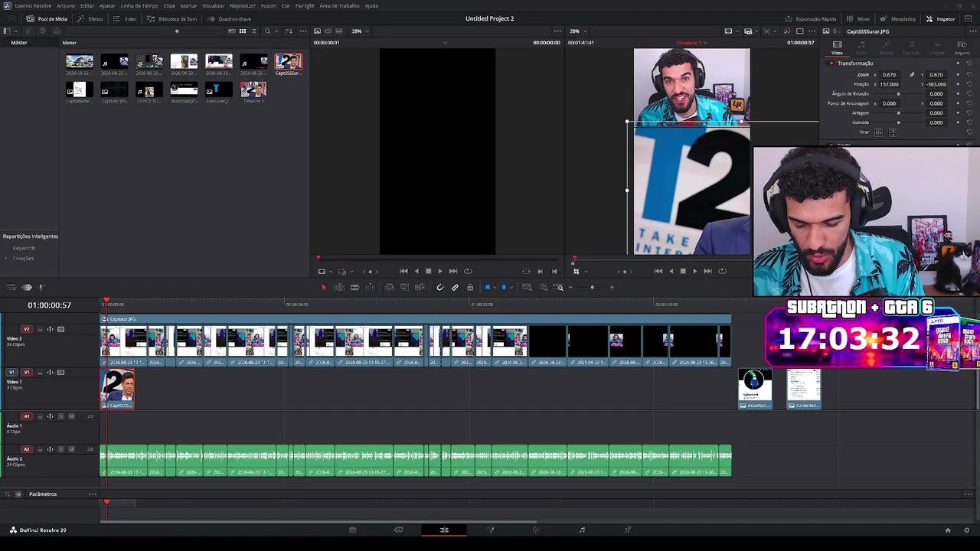Viewport: 980px width, 551px height.
Task: Switch to the Cor (Color) page icon
Action: pos(536,530)
